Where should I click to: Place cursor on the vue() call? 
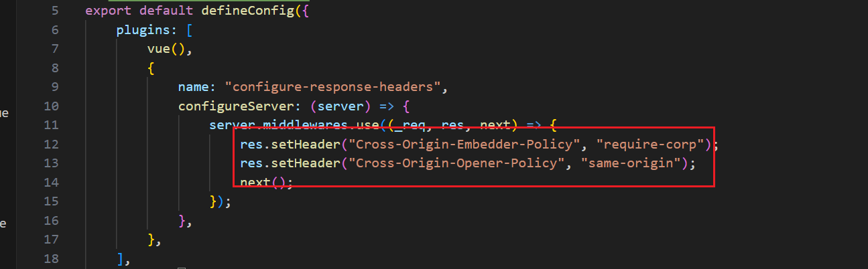pyautogui.click(x=163, y=49)
